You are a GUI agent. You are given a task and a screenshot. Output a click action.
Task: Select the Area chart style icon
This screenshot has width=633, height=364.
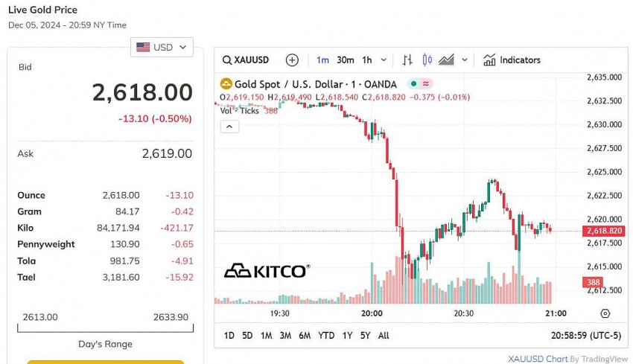pos(446,60)
